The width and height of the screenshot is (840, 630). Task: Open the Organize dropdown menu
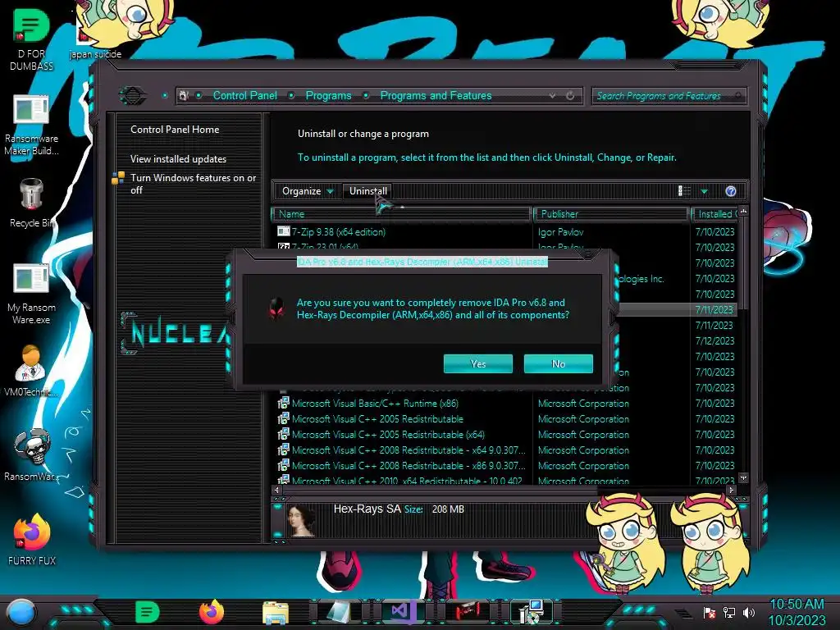pos(308,190)
